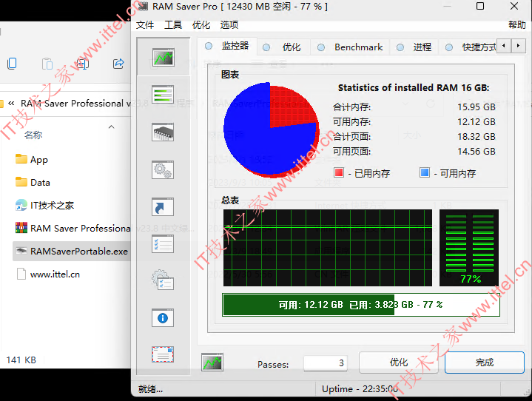This screenshot has width=532, height=401.
Task: Select the IT技术之家 shortcut file
Action: tap(44, 205)
